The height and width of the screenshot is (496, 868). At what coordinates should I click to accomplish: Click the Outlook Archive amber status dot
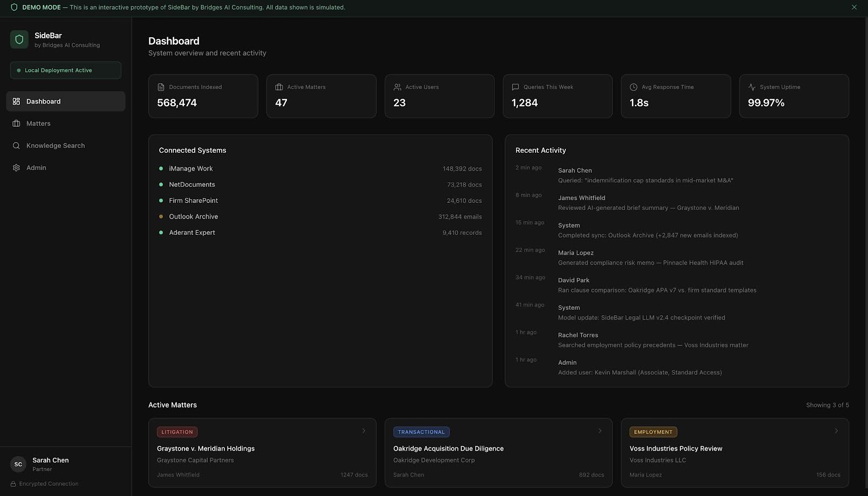click(161, 216)
